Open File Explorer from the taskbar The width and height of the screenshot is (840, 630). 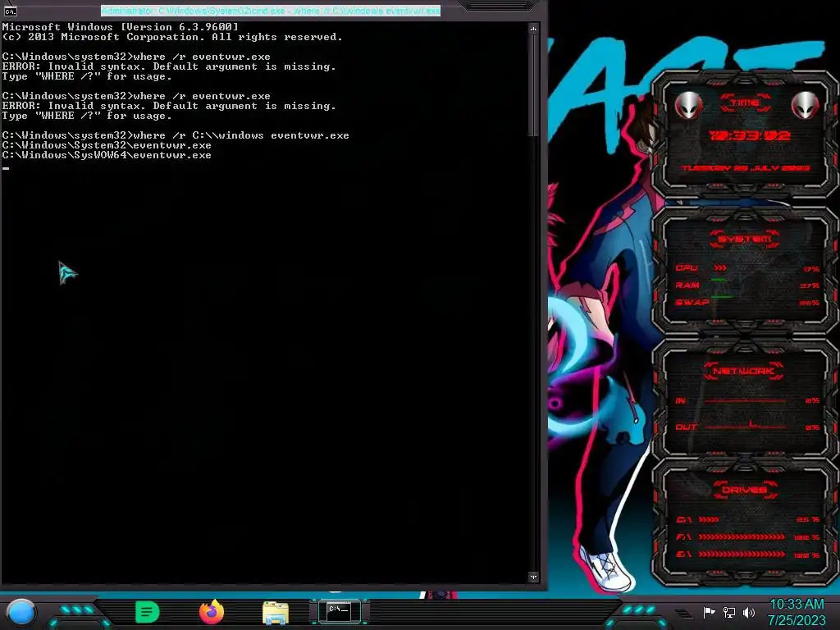[276, 613]
